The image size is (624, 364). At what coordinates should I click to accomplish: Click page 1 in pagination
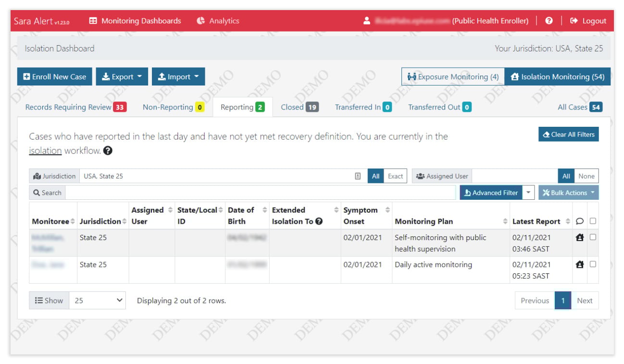pyautogui.click(x=563, y=301)
